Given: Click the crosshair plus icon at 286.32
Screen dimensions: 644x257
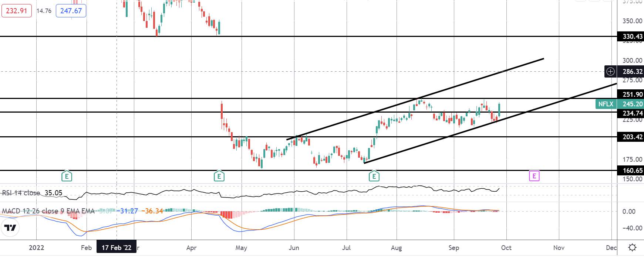Looking at the screenshot, I should 610,71.
